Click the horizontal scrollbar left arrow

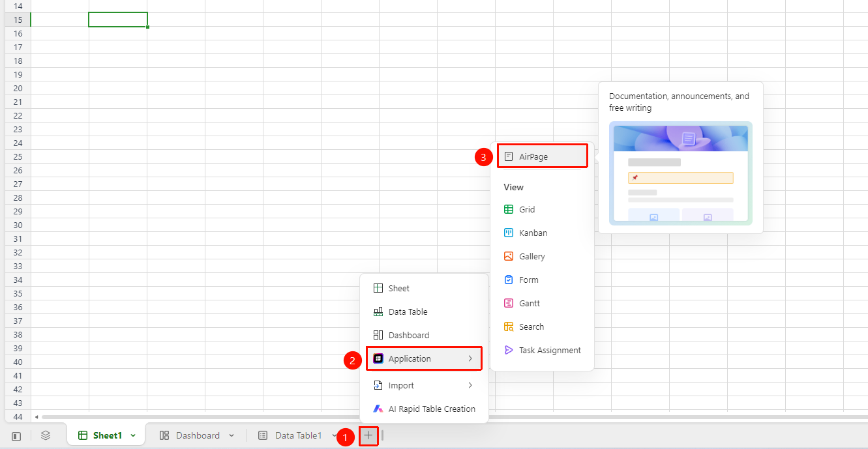(37, 417)
